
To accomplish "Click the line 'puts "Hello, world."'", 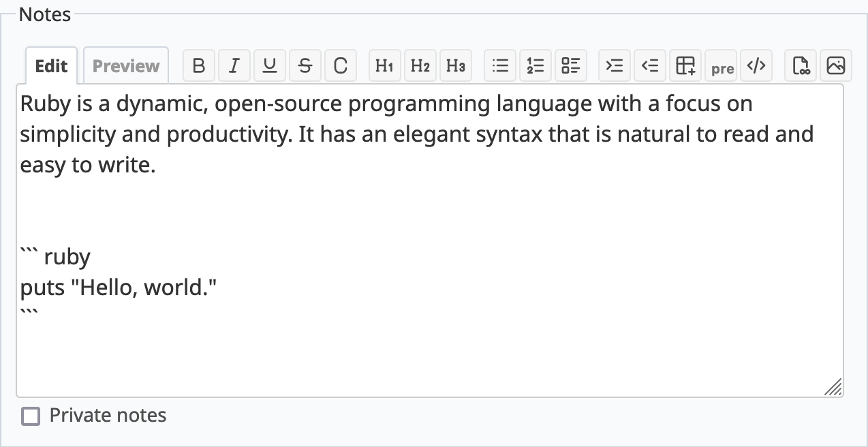I will 119,288.
